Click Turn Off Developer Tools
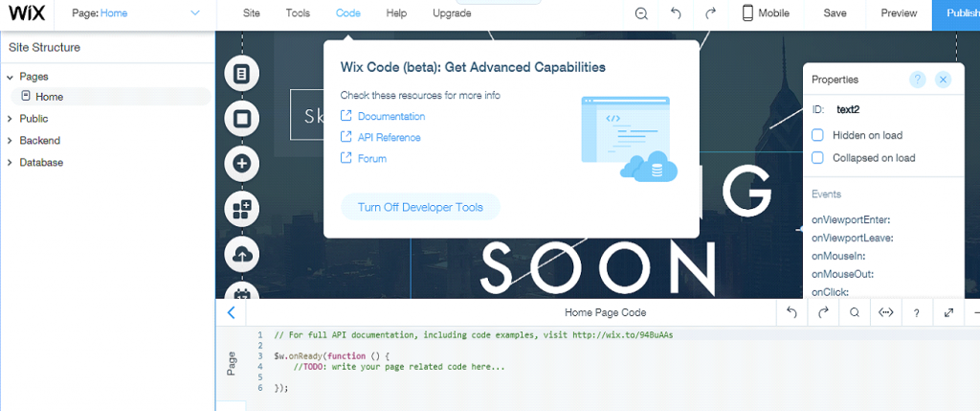 click(x=421, y=207)
